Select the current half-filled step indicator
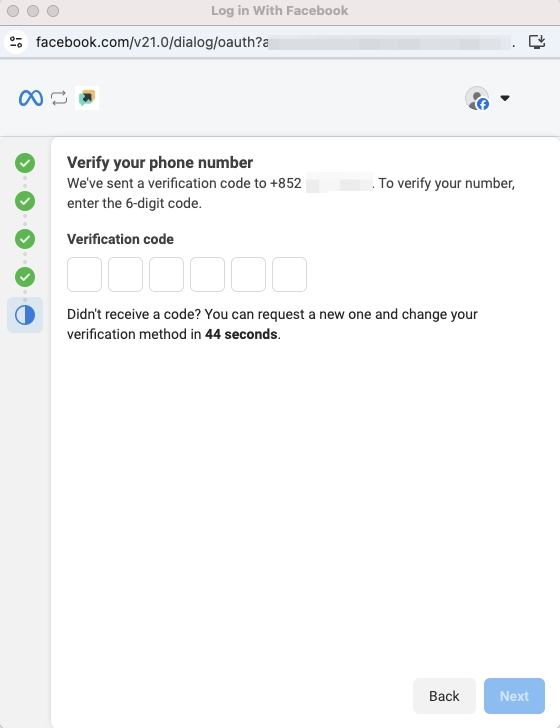Viewport: 560px width, 728px height. point(25,315)
